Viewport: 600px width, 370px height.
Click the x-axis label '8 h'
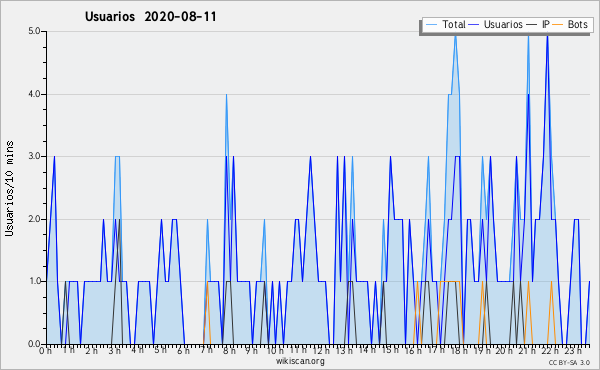click(x=230, y=351)
